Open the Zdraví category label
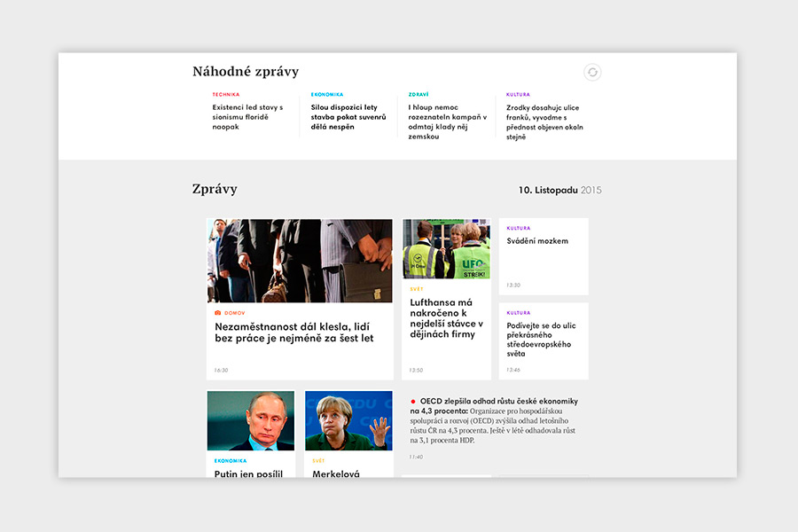The image size is (798, 532). click(x=419, y=94)
